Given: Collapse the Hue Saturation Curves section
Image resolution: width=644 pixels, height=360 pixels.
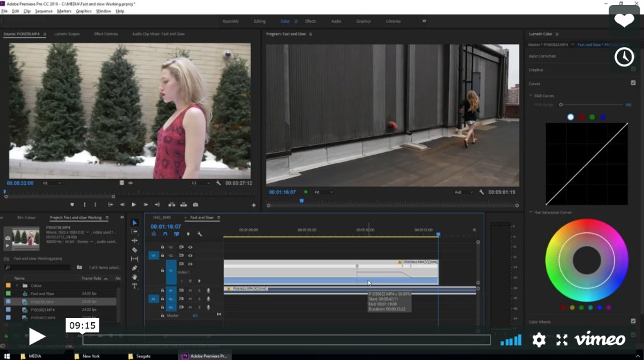Looking at the screenshot, I should [x=531, y=212].
